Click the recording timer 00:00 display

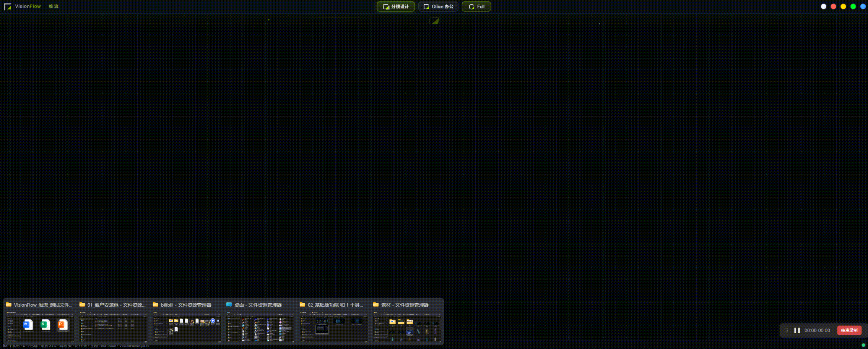pyautogui.click(x=817, y=330)
